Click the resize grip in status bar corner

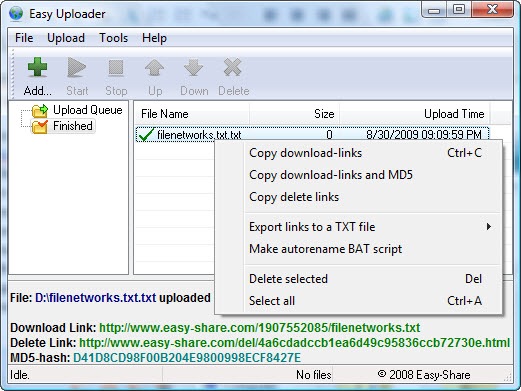(508, 377)
